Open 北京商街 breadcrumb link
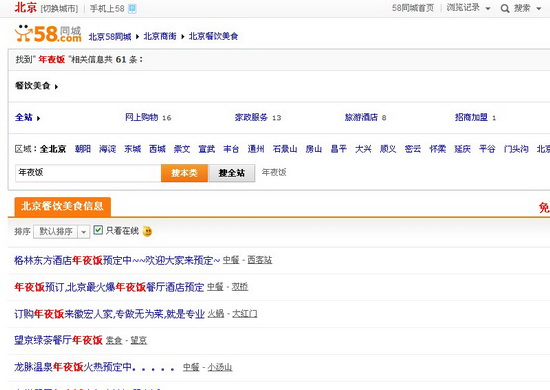Screen dimensions: 550x390 pos(160,36)
